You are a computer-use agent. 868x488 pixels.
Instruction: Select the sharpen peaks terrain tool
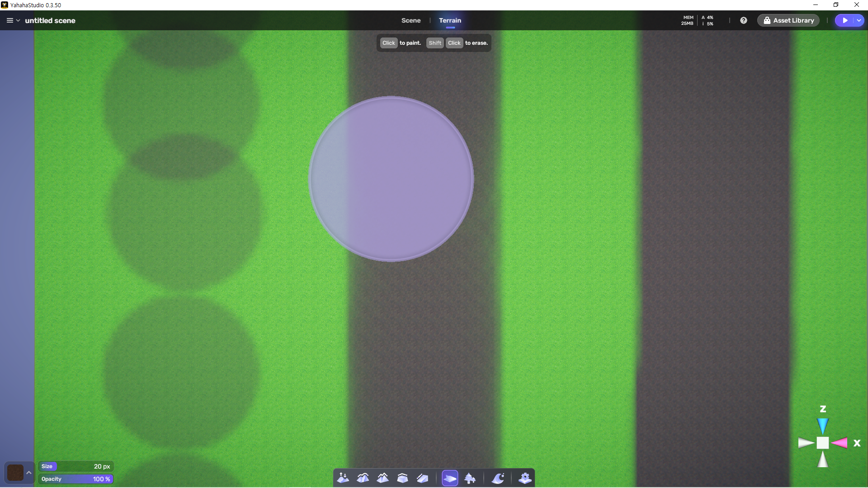tap(383, 478)
